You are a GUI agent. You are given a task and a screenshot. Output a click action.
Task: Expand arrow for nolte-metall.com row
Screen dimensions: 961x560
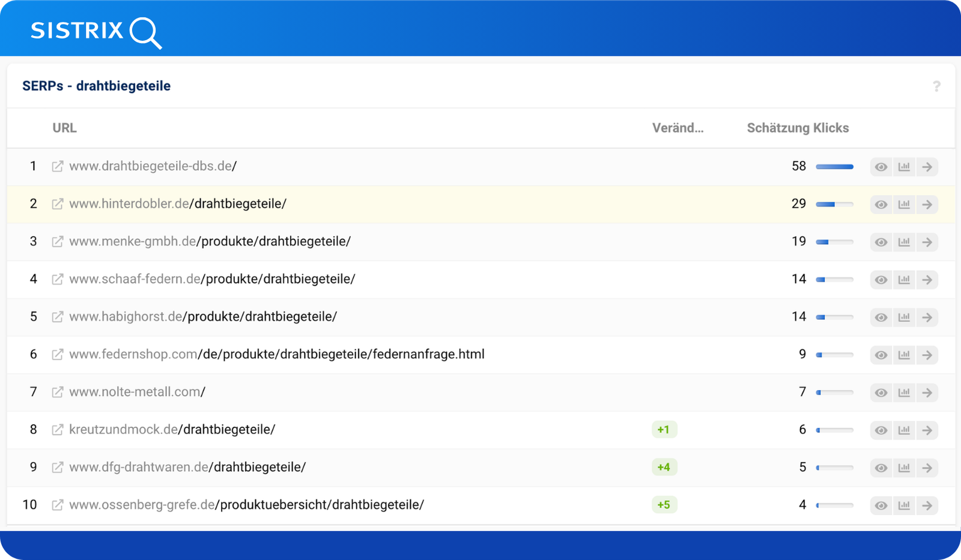point(927,393)
